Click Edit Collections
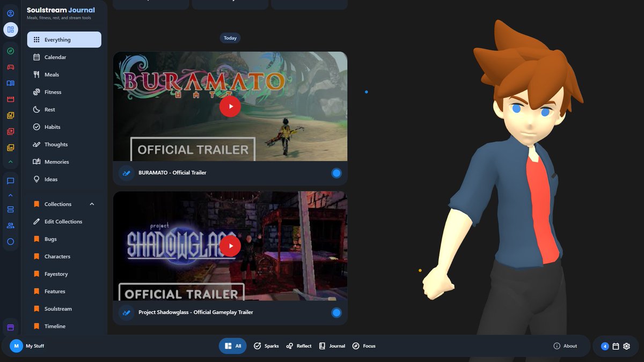The width and height of the screenshot is (644, 362). tap(64, 221)
